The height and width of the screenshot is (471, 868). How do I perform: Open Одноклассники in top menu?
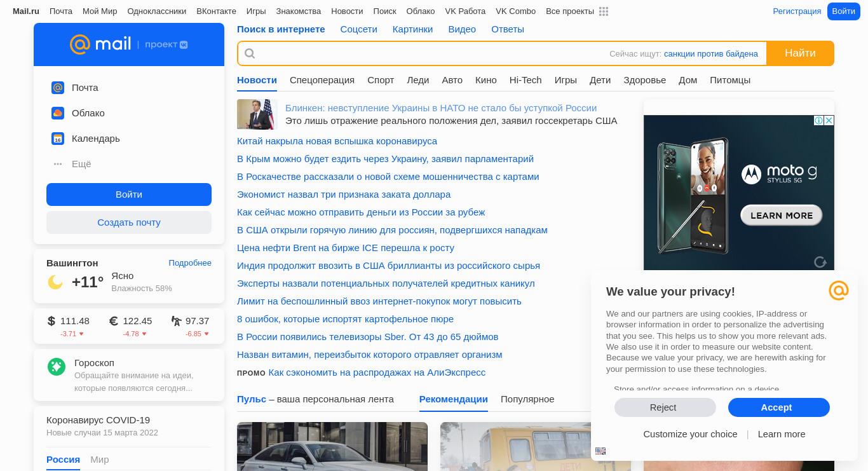tap(157, 11)
